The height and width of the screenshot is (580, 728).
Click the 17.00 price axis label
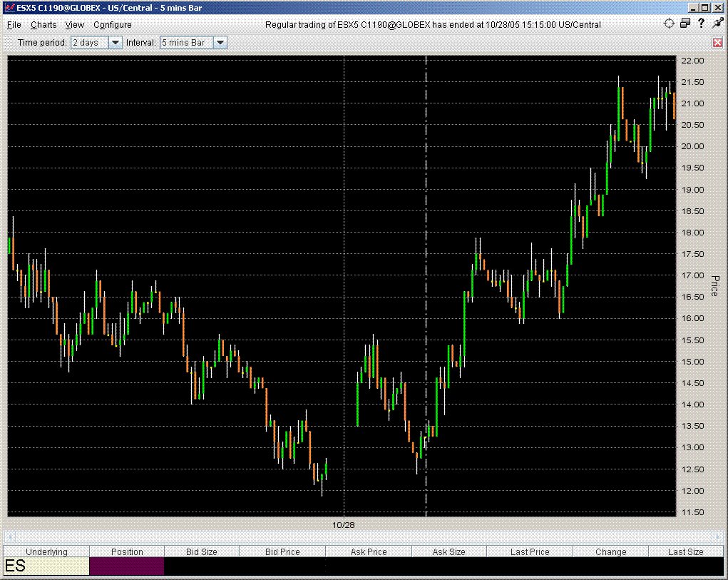[692, 275]
